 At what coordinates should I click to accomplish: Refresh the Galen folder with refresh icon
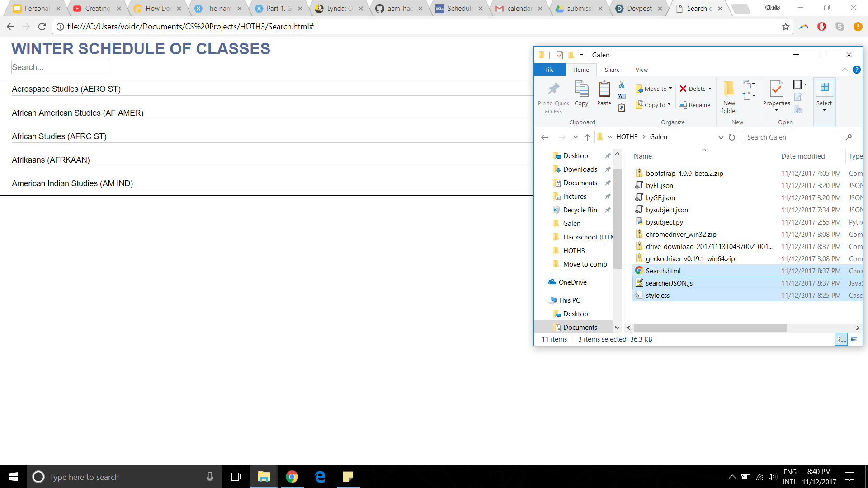coord(732,137)
